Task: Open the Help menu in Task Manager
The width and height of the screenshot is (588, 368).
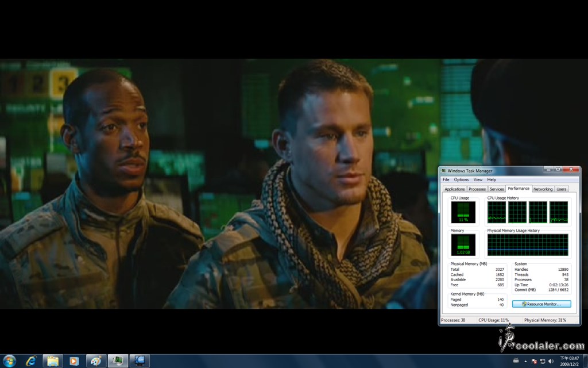Action: (492, 179)
